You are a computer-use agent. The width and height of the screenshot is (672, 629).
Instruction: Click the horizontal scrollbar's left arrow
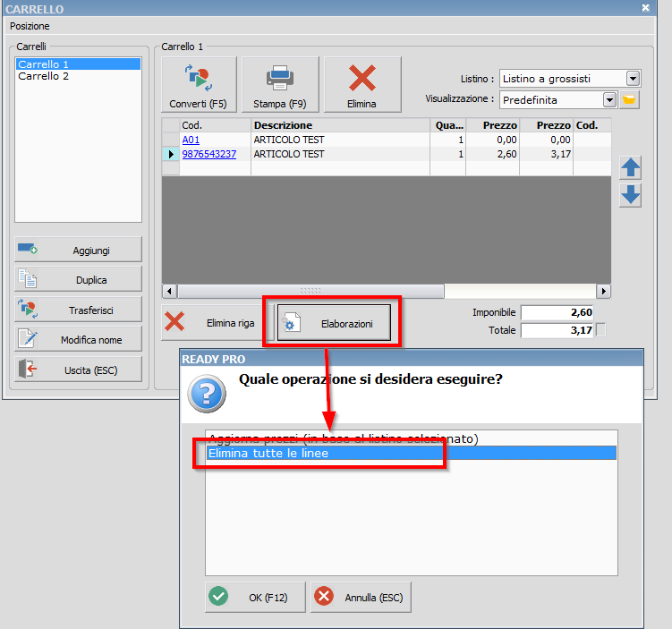pos(169,292)
